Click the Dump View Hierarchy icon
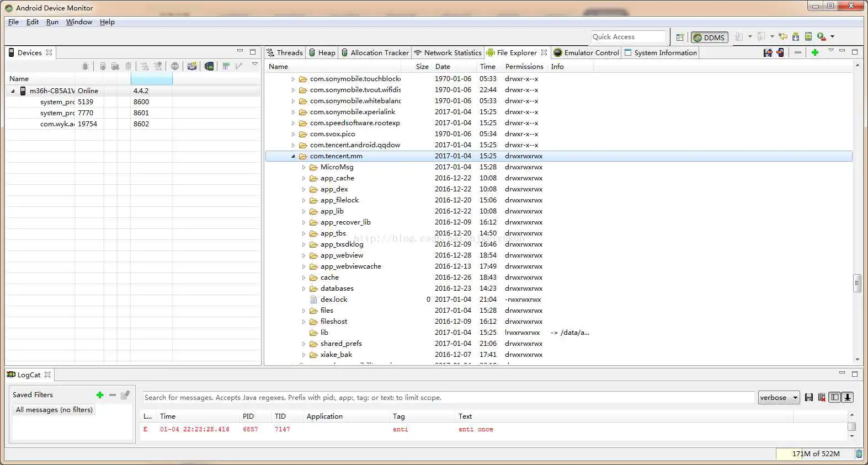The width and height of the screenshot is (868, 465). (x=209, y=66)
